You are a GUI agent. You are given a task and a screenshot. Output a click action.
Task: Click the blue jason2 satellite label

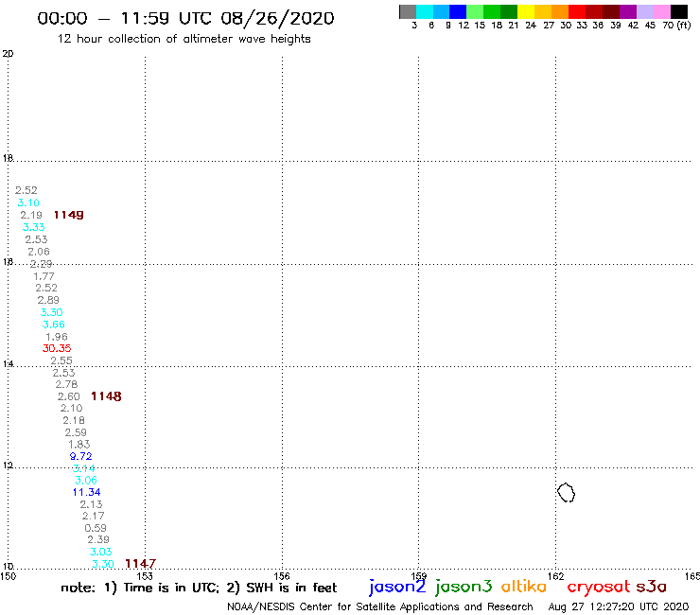pyautogui.click(x=397, y=587)
